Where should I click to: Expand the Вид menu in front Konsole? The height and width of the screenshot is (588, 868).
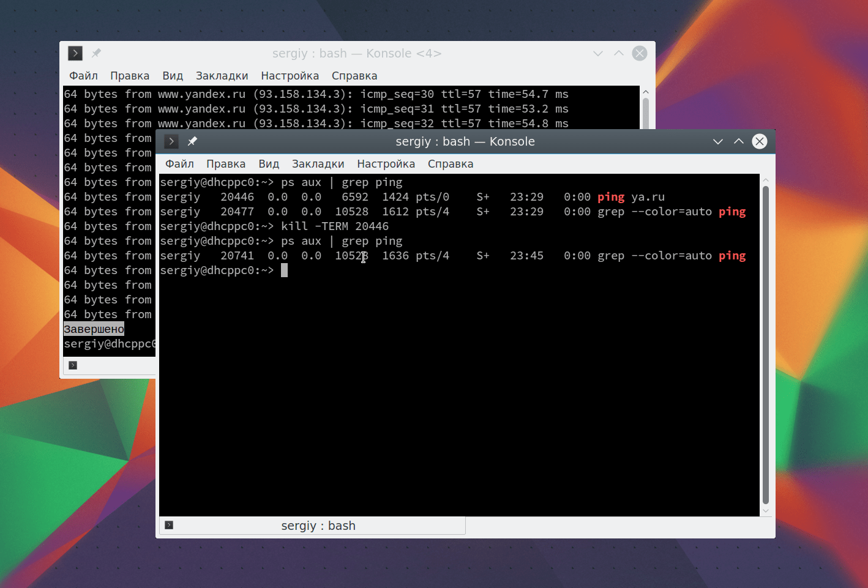pos(269,164)
